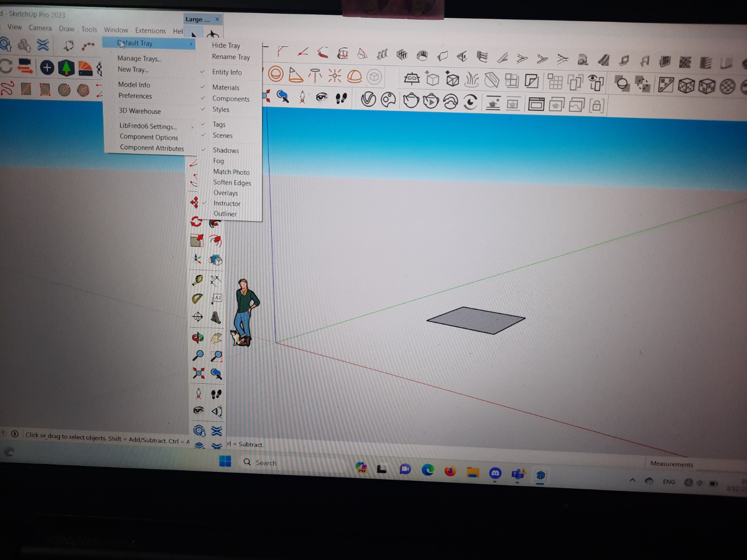The image size is (747, 560).
Task: Open 3D Warehouse menu entry
Action: (x=140, y=111)
